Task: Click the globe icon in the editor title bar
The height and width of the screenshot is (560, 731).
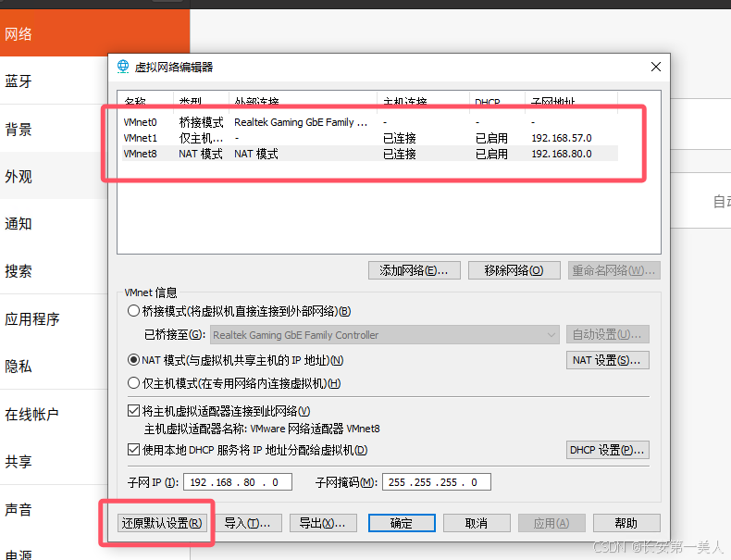Action: [x=123, y=67]
